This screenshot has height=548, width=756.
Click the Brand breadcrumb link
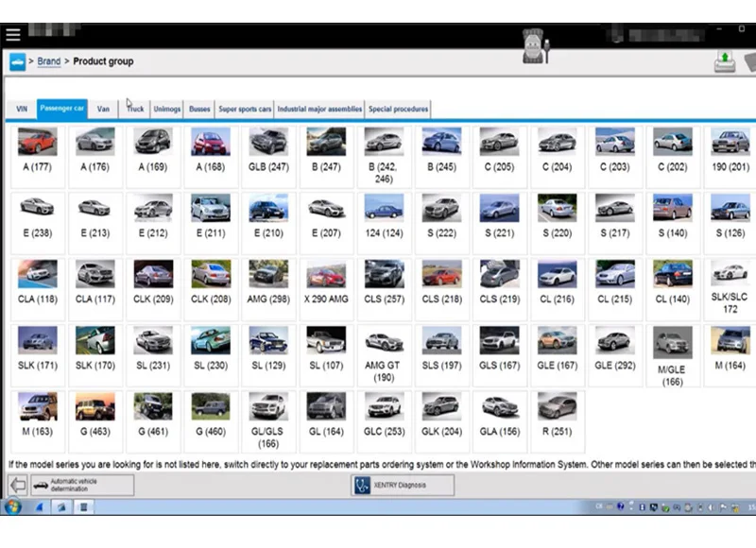tap(49, 62)
